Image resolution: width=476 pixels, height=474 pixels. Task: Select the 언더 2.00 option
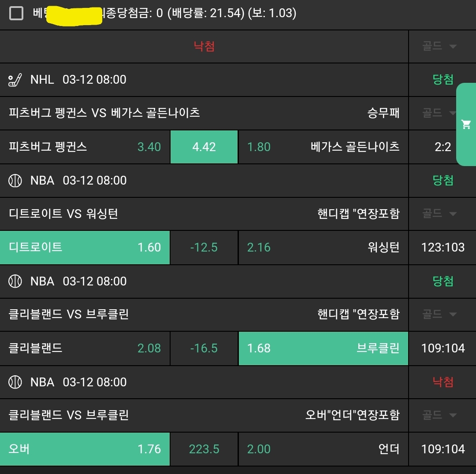(323, 449)
